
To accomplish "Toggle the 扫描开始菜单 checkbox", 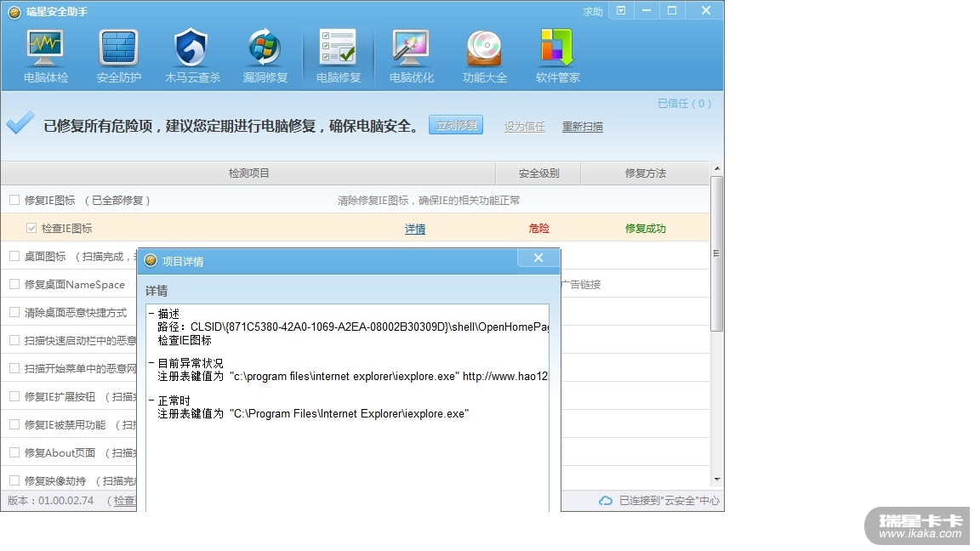I will pos(14,368).
